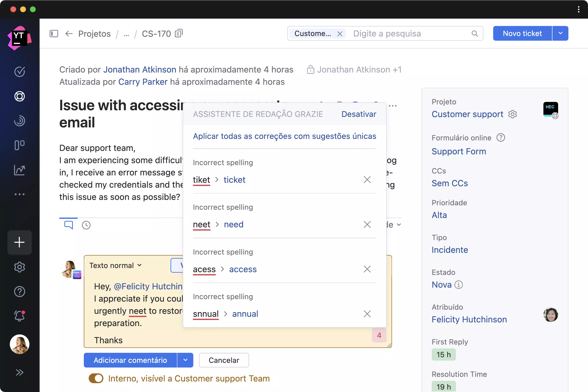Click the red spelling error counter badge

[379, 335]
